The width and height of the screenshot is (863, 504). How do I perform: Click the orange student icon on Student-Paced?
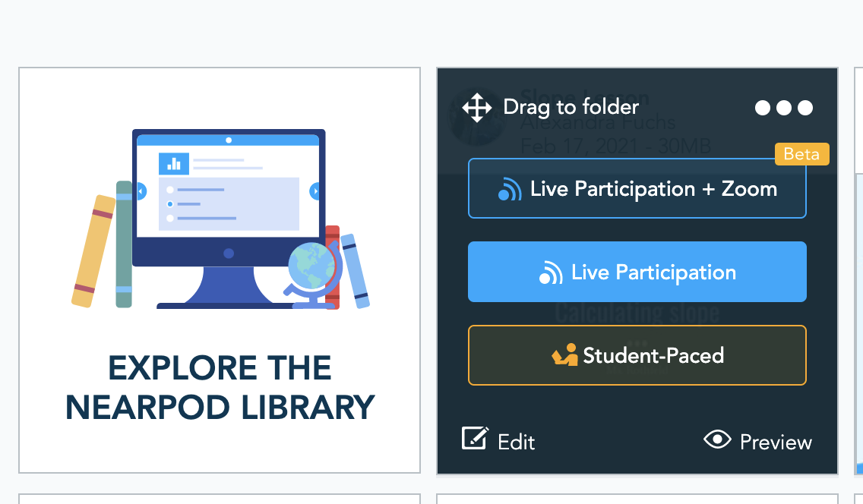tap(564, 355)
